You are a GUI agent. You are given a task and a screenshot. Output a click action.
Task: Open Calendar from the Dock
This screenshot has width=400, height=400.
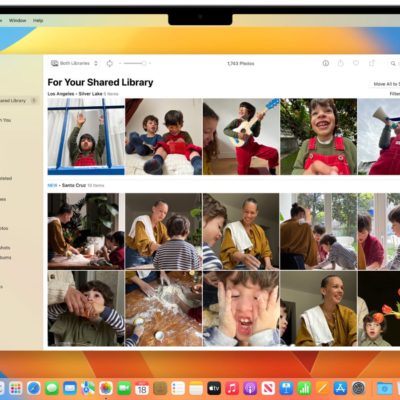[x=142, y=388]
